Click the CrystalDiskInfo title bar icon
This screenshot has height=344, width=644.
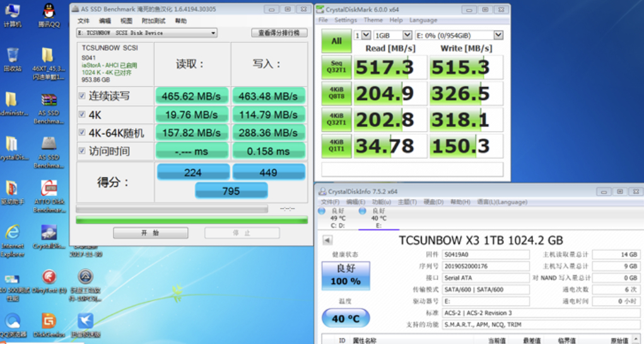[322, 192]
